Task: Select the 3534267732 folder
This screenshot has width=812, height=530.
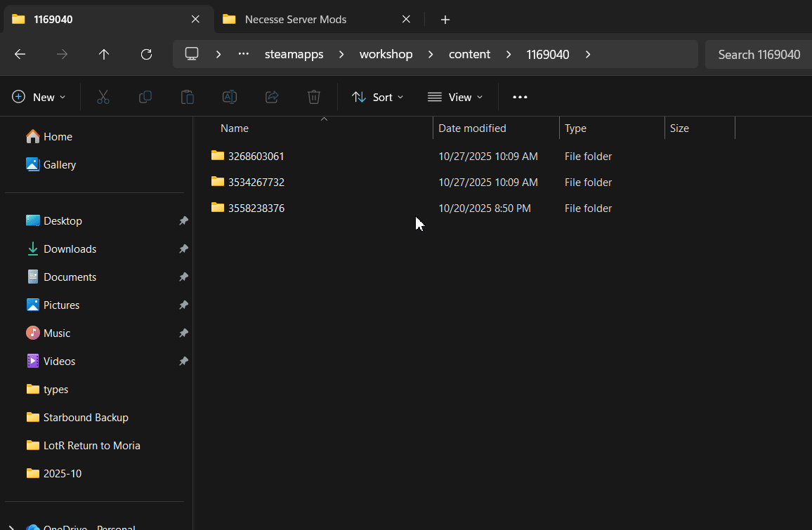Action: tap(256, 183)
